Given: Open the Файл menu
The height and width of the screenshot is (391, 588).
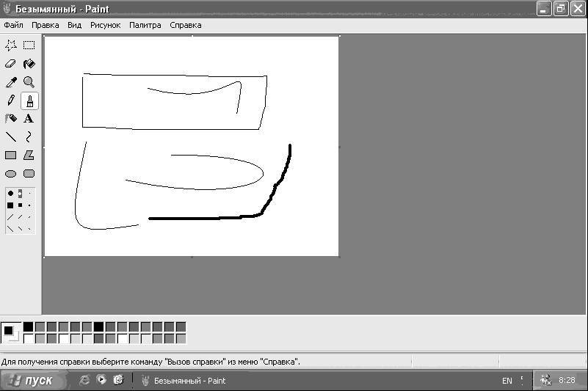Looking at the screenshot, I should [x=13, y=25].
